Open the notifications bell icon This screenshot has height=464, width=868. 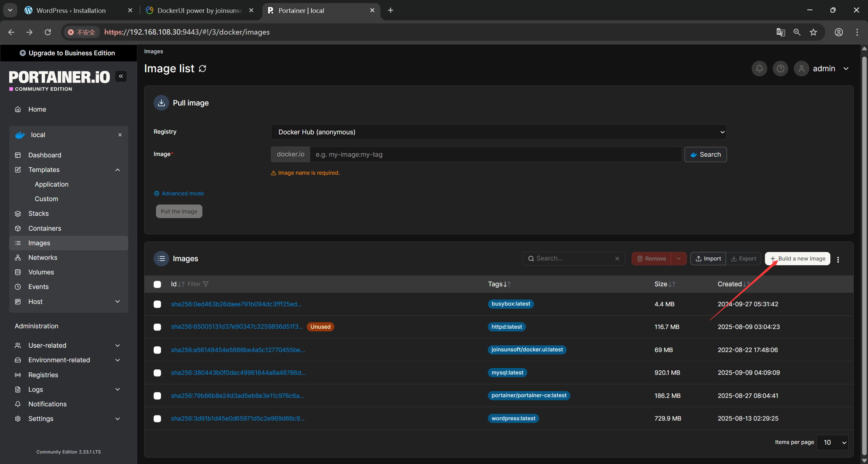pos(759,69)
